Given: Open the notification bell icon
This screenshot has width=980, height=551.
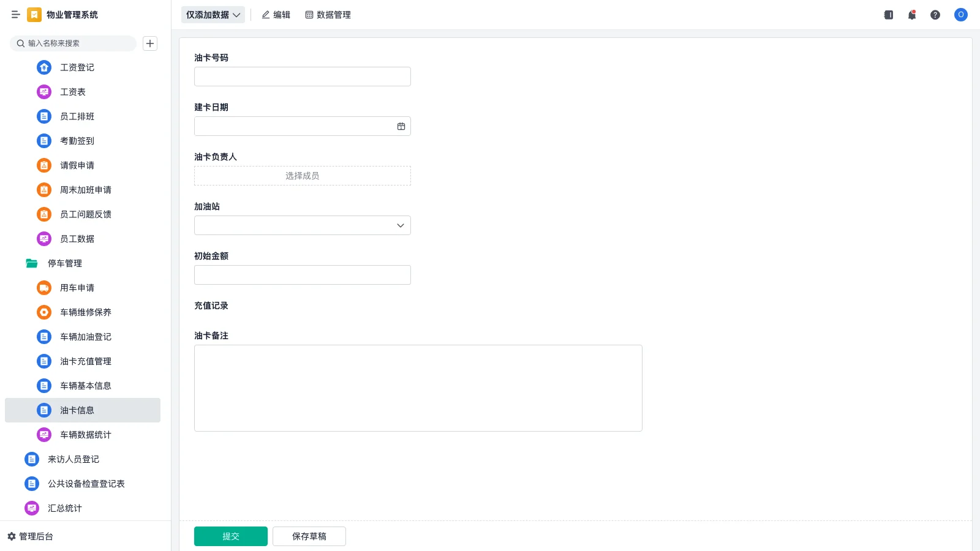Looking at the screenshot, I should (912, 15).
